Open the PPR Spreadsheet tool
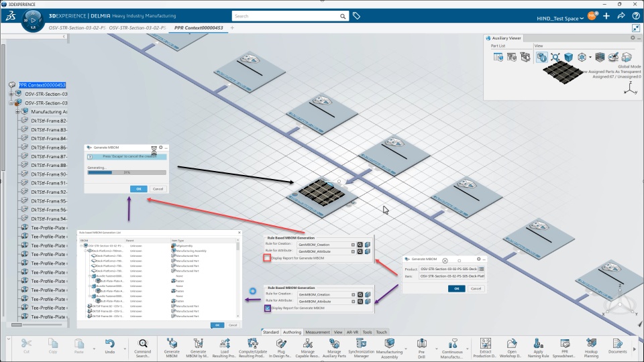The height and width of the screenshot is (362, 644). click(565, 347)
